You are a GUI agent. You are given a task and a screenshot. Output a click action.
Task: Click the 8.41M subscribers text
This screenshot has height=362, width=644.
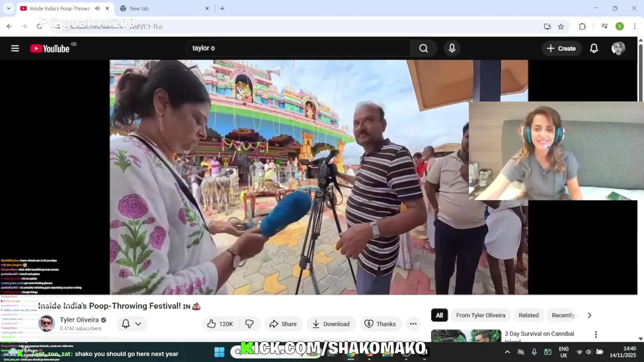pyautogui.click(x=80, y=328)
